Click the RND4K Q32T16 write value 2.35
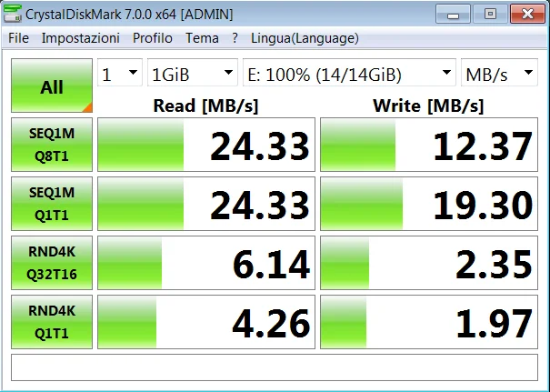This screenshot has width=550, height=392. click(x=429, y=263)
